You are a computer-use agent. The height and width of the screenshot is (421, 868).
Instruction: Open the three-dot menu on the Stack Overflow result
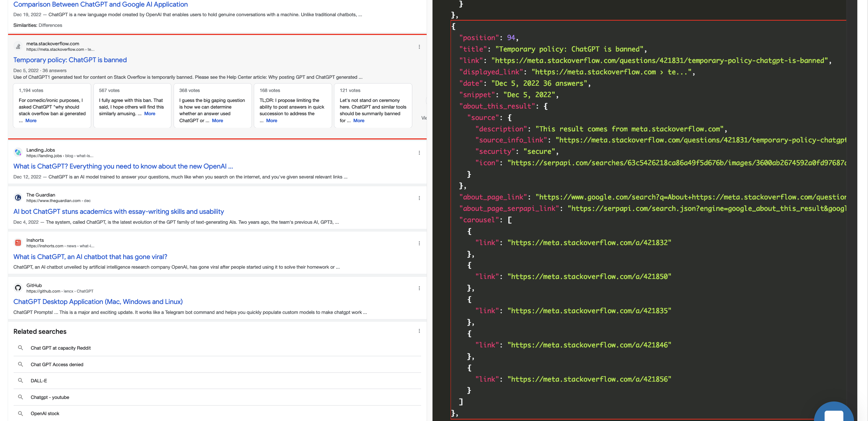pos(420,47)
